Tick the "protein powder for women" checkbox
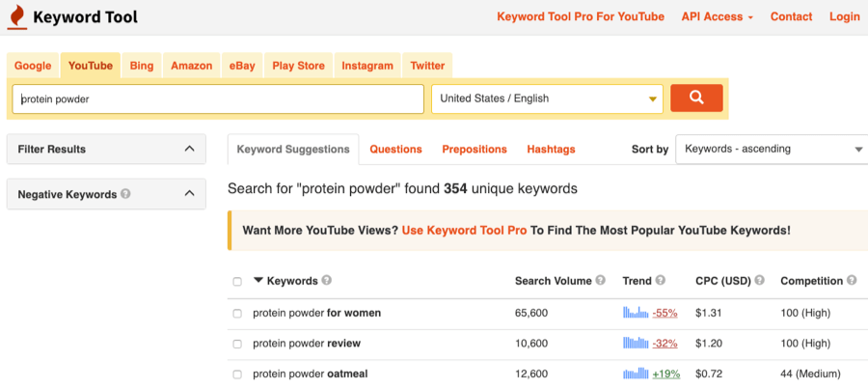This screenshot has width=868, height=388. (237, 314)
